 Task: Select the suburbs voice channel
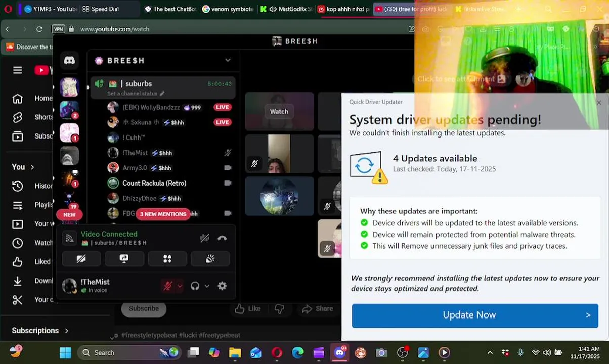pyautogui.click(x=163, y=87)
